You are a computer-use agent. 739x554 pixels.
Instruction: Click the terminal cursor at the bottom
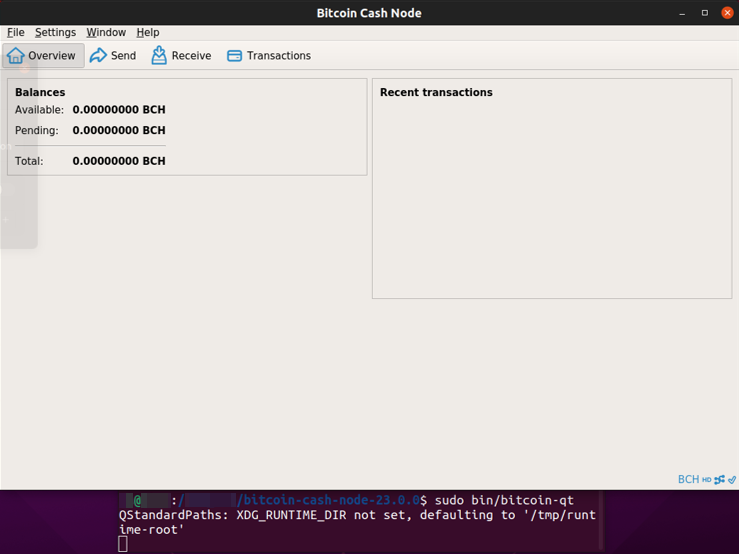coord(123,544)
